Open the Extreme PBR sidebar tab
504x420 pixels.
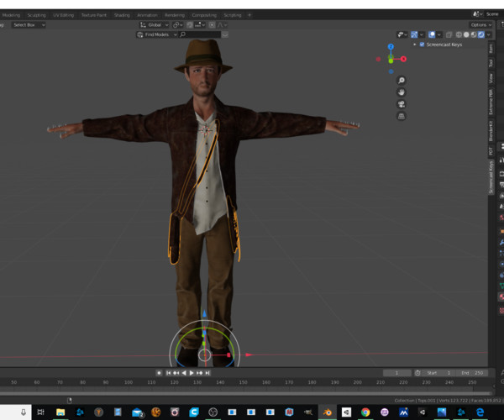click(491, 102)
